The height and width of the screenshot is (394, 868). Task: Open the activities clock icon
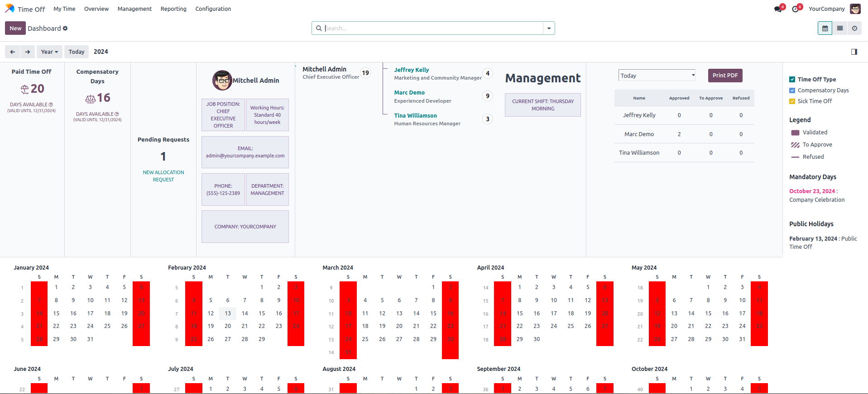pyautogui.click(x=795, y=9)
